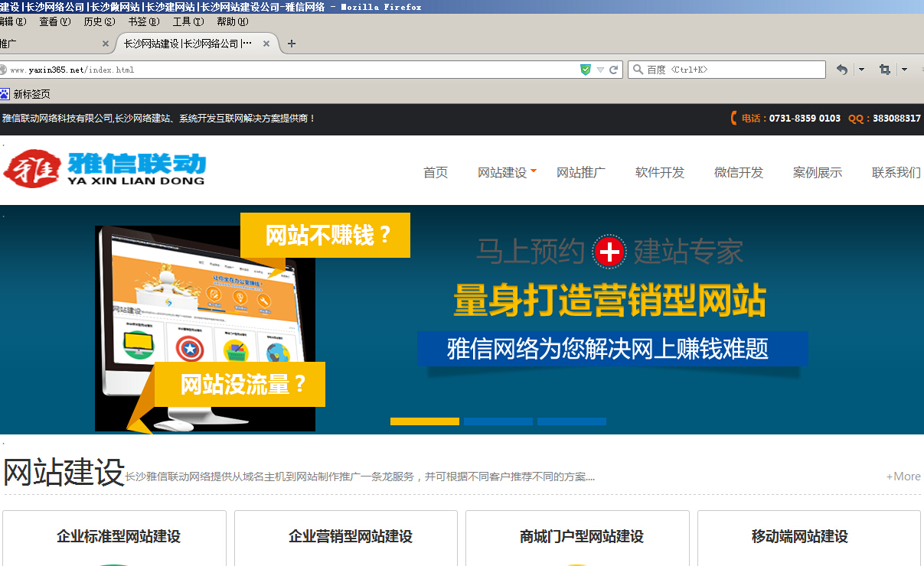The width and height of the screenshot is (924, 566).
Task: Focus the 百度 search input field
Action: [x=731, y=70]
